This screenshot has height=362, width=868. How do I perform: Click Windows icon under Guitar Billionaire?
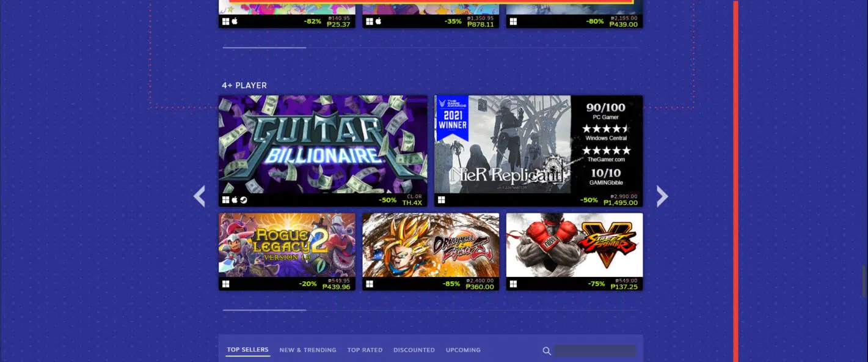tap(226, 200)
